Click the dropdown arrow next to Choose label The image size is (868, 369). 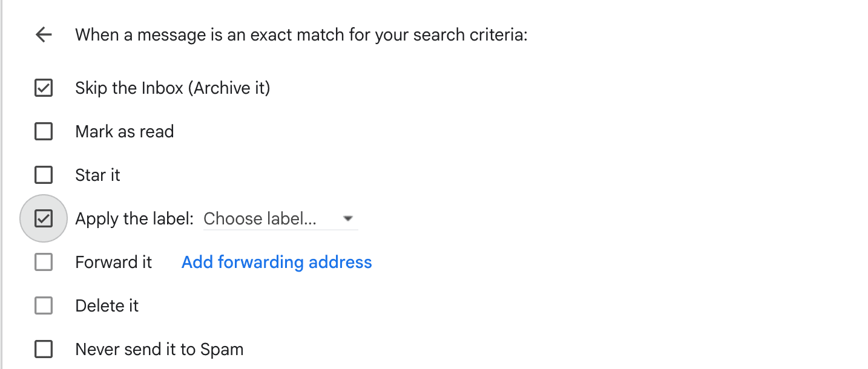tap(348, 218)
